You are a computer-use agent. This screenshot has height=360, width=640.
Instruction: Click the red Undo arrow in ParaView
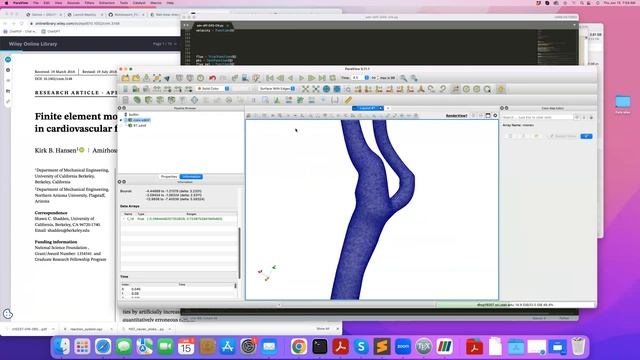point(212,78)
